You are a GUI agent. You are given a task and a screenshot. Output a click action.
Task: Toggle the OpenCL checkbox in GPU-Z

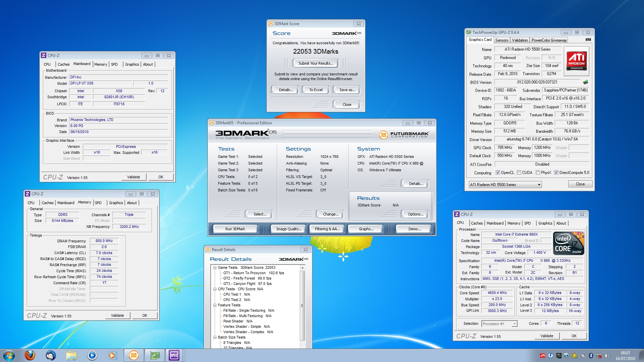click(498, 173)
